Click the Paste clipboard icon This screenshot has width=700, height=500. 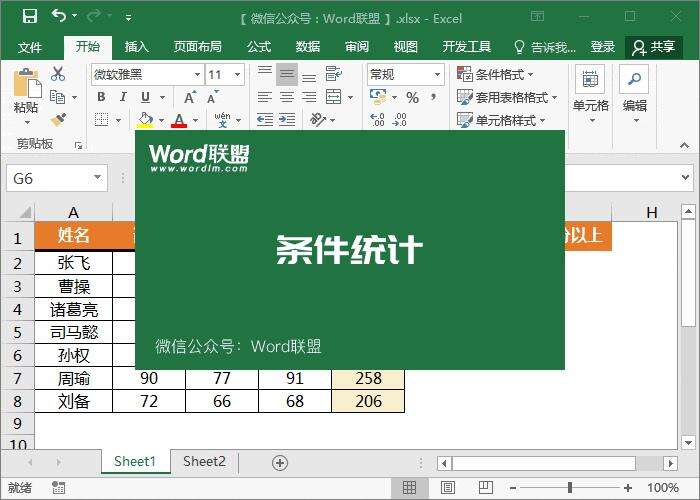27,83
